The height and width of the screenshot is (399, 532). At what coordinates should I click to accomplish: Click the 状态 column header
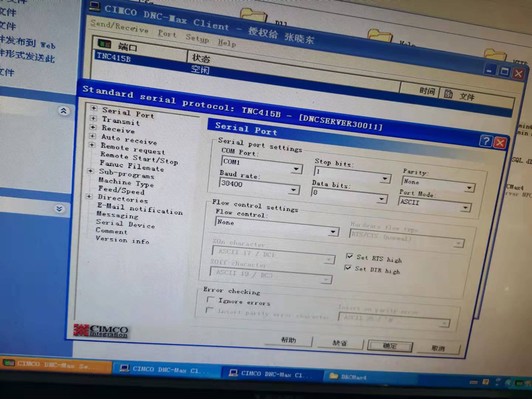201,58
